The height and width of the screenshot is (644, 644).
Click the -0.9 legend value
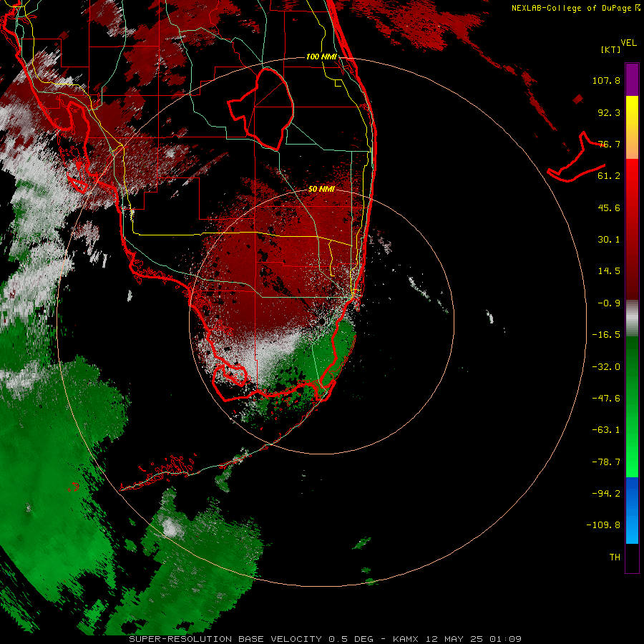tap(609, 303)
